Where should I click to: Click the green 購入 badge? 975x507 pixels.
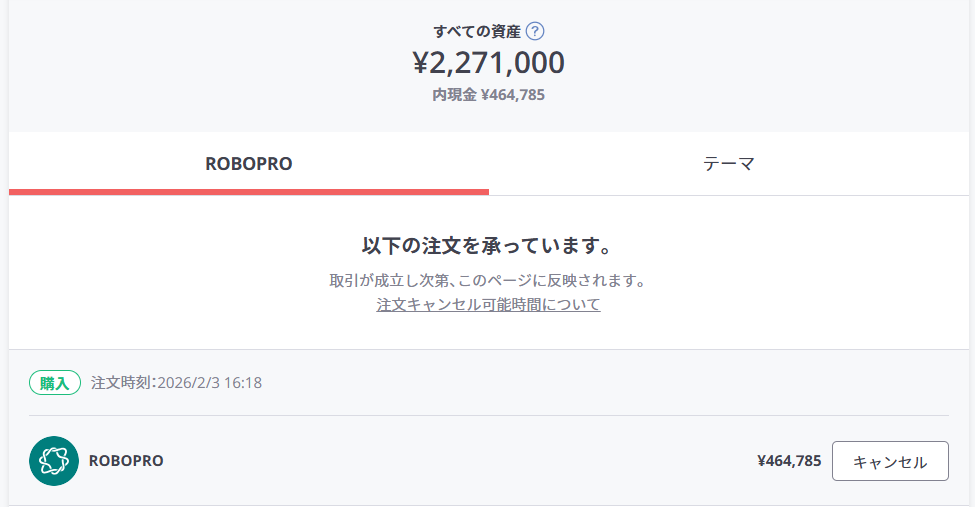55,382
